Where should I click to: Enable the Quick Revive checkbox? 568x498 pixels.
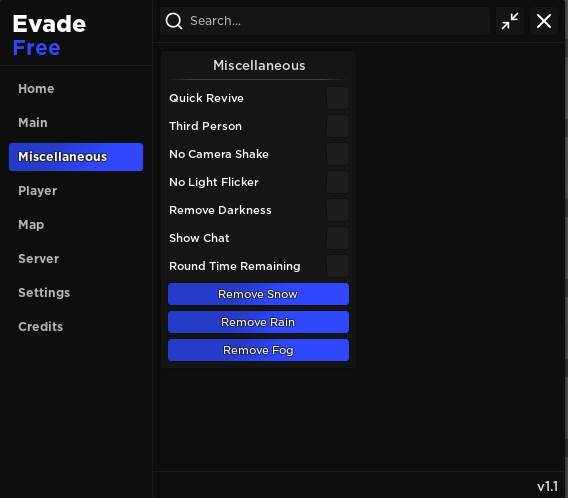click(338, 98)
